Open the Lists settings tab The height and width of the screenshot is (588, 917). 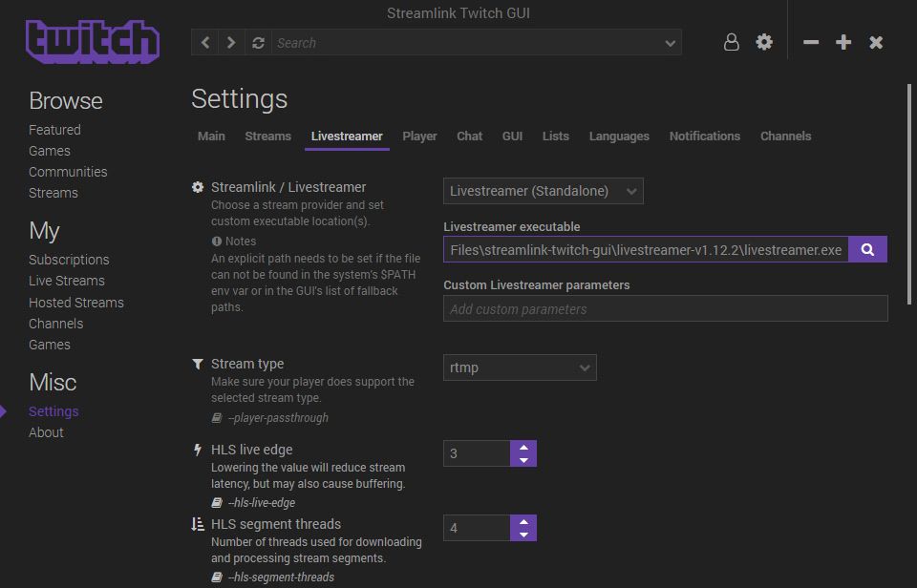pos(555,136)
